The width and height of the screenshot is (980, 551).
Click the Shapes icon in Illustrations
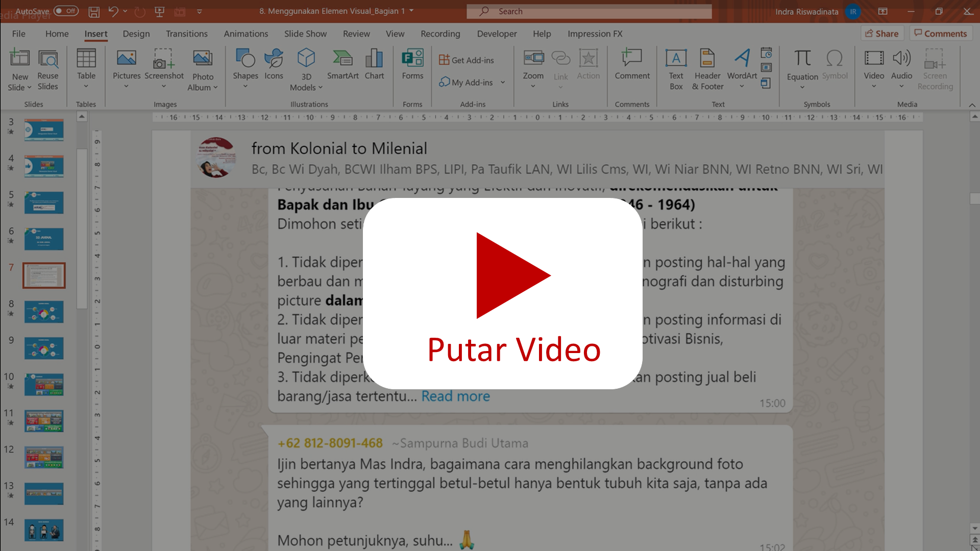pos(245,59)
